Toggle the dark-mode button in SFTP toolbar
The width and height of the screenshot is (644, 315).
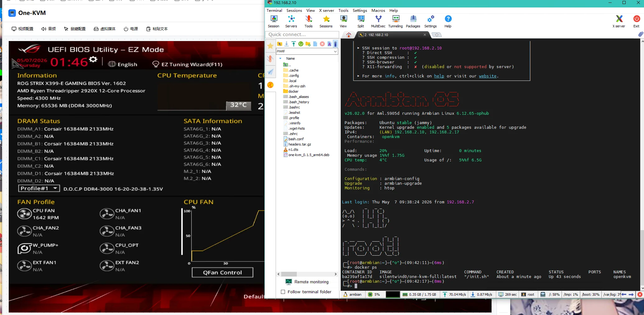point(335,44)
